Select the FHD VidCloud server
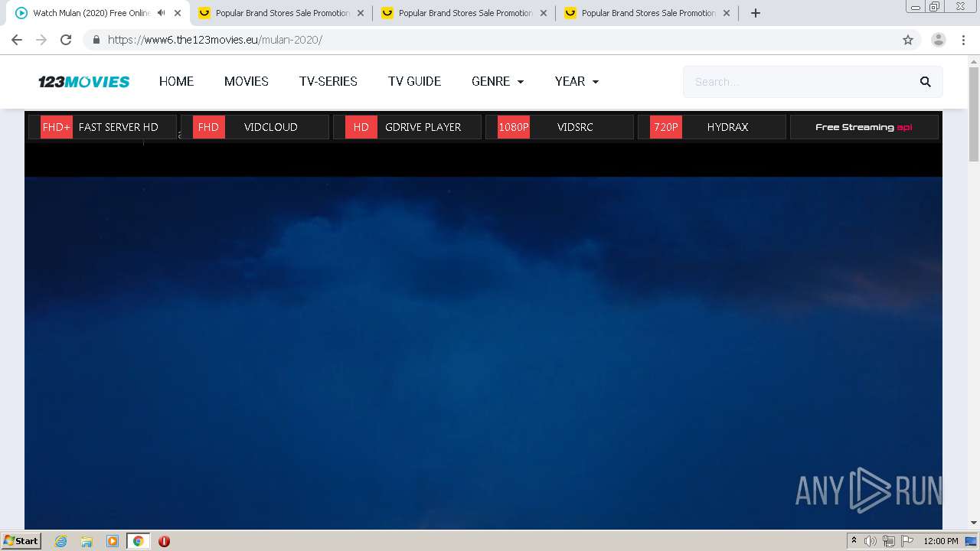980x551 pixels. tap(255, 127)
